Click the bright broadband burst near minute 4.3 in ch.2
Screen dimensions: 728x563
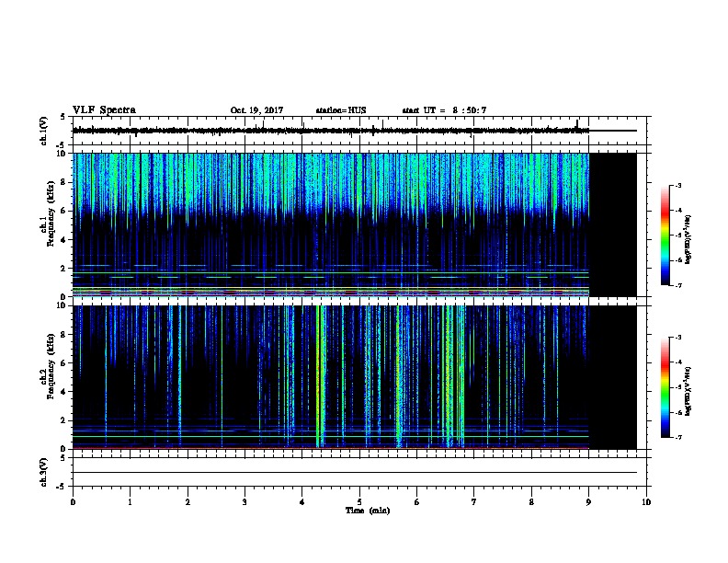click(320, 376)
